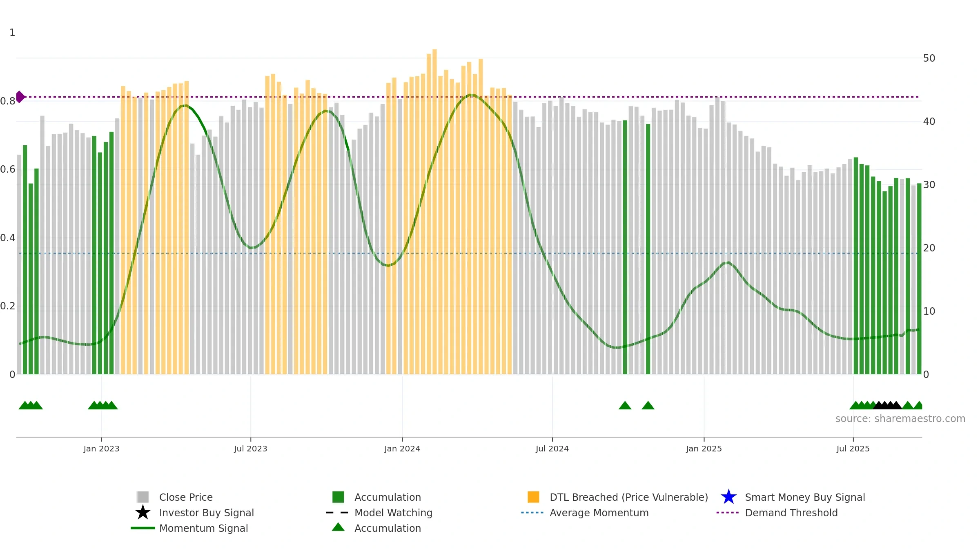Toggle the DTL Breached (Price Vulnerable) legend label

629,497
